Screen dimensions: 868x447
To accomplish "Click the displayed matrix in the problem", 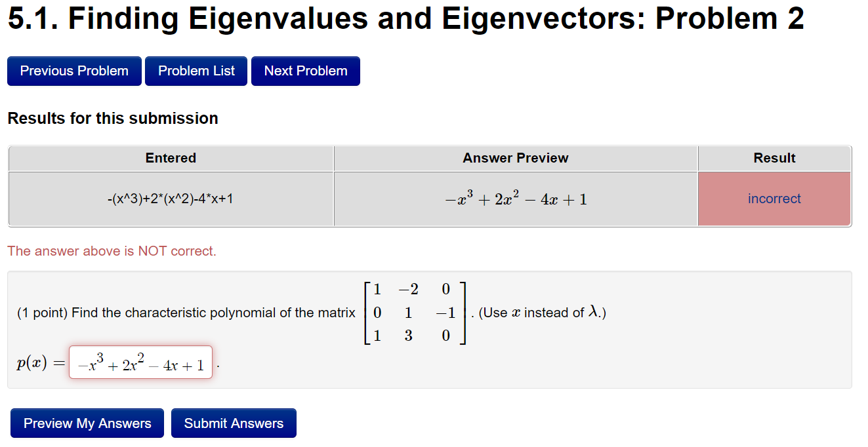I will point(413,312).
